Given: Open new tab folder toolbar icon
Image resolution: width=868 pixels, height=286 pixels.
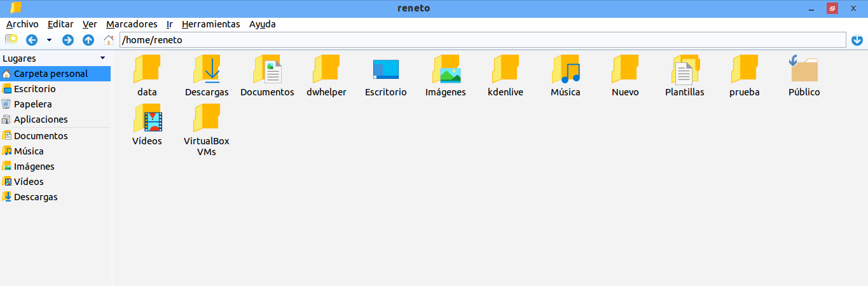Looking at the screenshot, I should click(x=11, y=40).
